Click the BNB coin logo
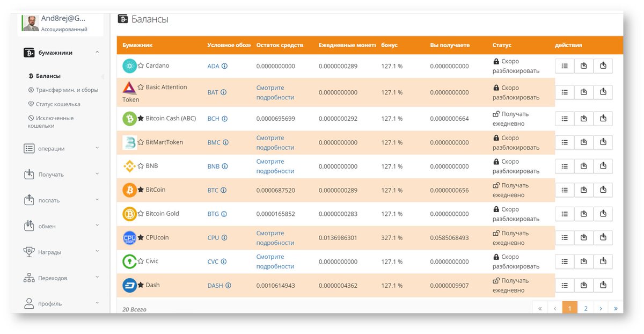The height and width of the screenshot is (334, 644). coord(129,166)
